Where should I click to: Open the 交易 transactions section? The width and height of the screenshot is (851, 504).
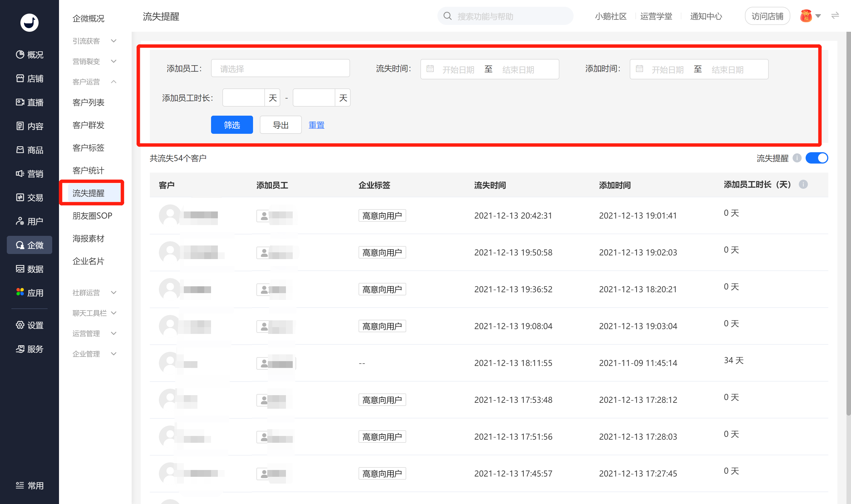point(30,197)
